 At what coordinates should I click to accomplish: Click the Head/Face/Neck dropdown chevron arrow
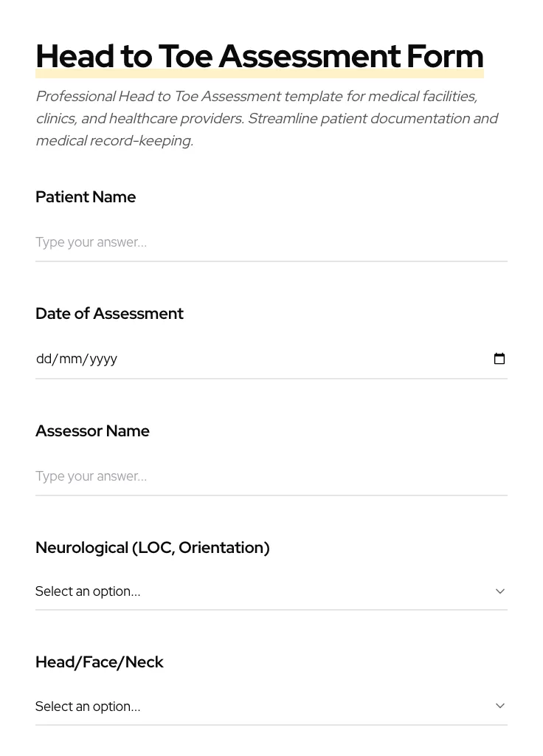500,706
